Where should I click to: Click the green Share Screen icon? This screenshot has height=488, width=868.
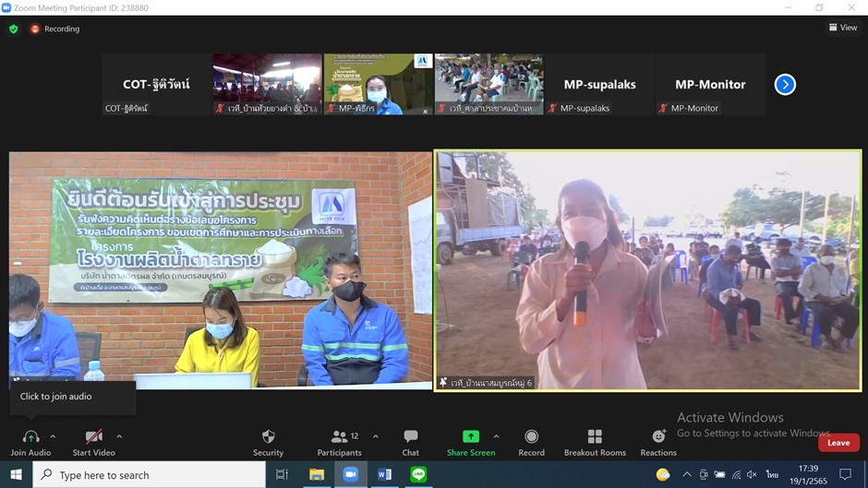pos(471,436)
